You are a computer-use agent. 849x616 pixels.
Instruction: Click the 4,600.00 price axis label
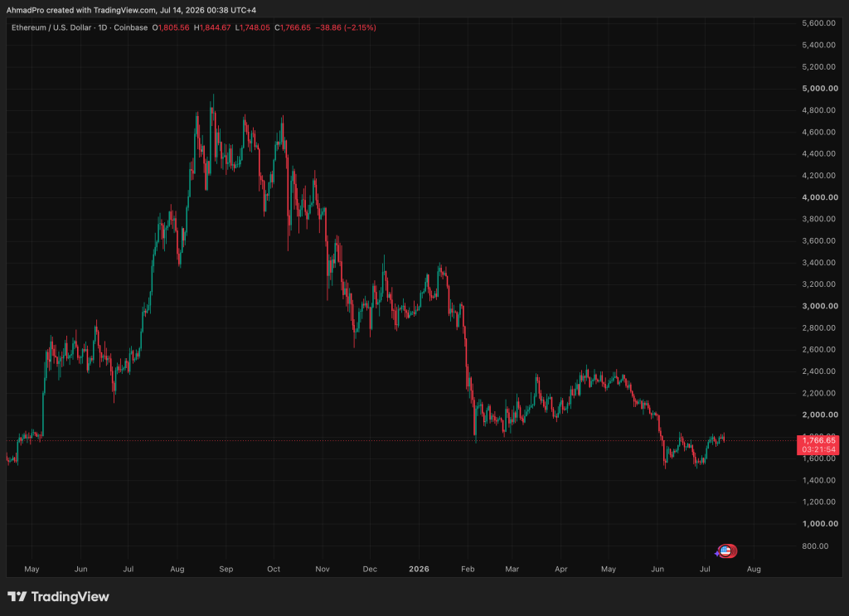(x=818, y=132)
